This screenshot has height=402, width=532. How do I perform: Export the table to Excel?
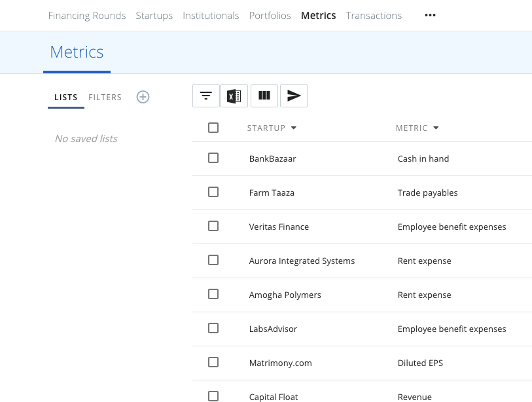234,96
